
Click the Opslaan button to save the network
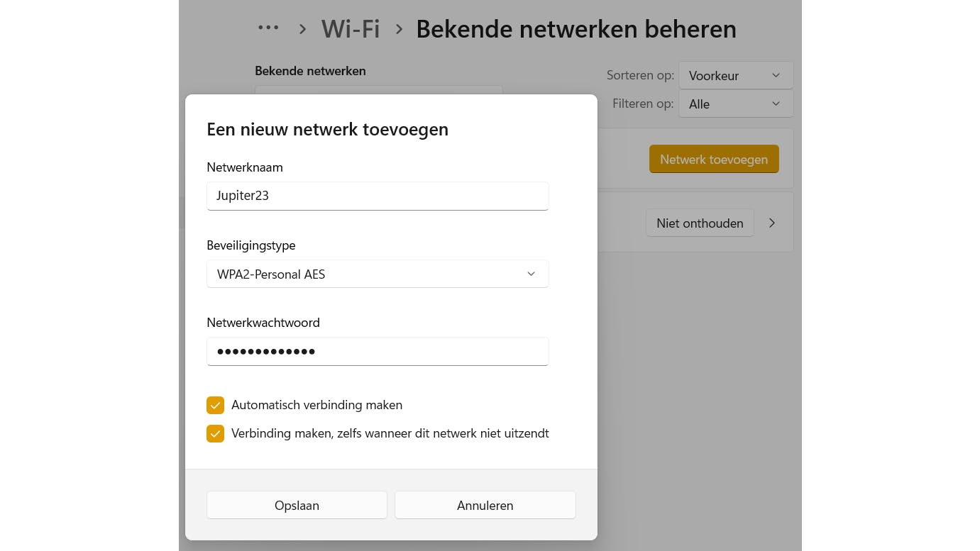tap(297, 505)
